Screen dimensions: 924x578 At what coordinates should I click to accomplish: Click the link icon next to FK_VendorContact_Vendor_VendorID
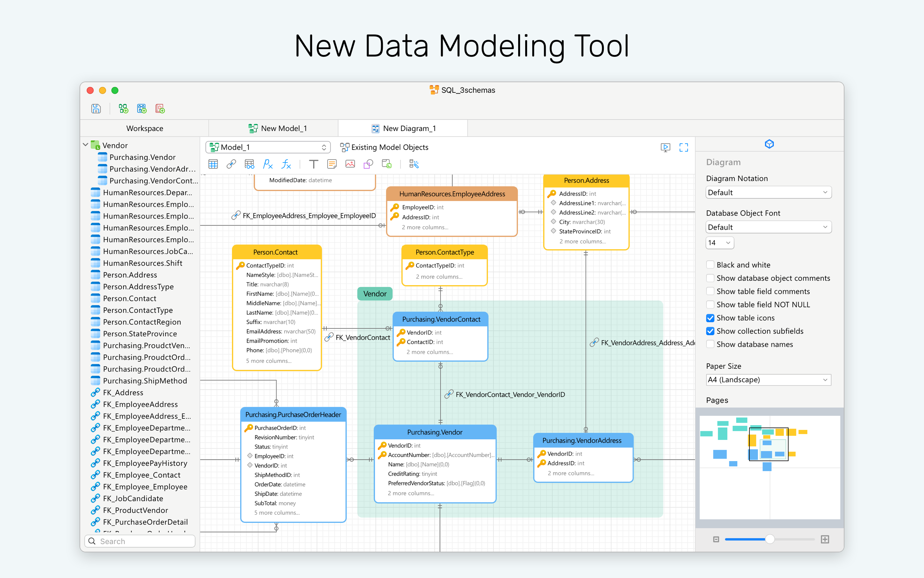449,394
